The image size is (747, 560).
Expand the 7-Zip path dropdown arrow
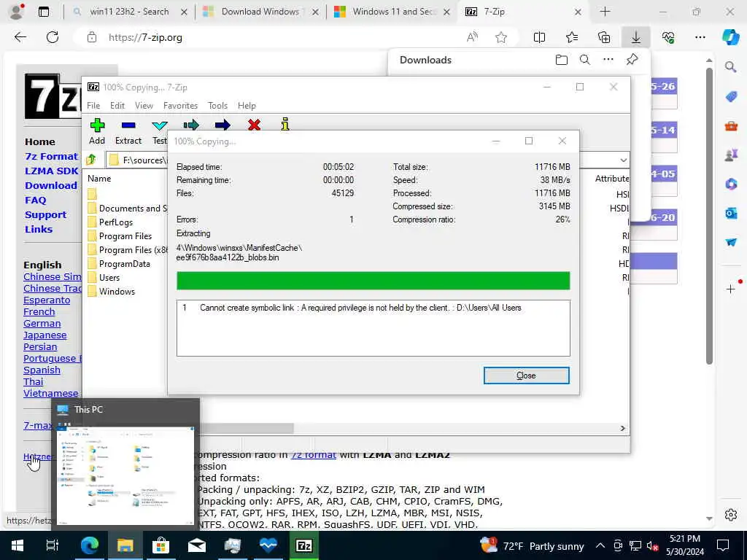click(623, 160)
